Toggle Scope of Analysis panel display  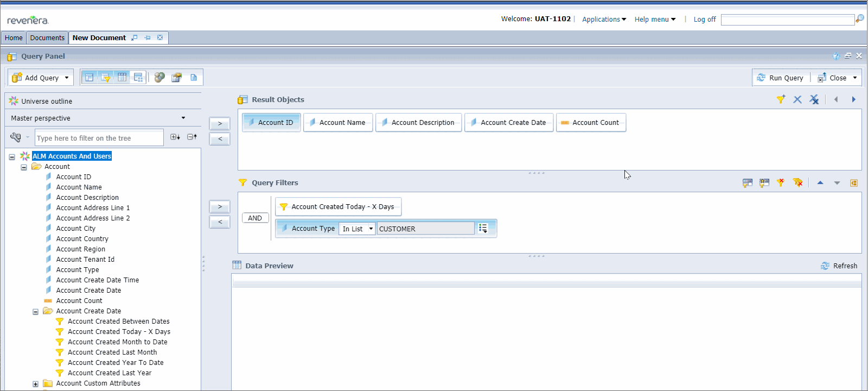tap(138, 77)
